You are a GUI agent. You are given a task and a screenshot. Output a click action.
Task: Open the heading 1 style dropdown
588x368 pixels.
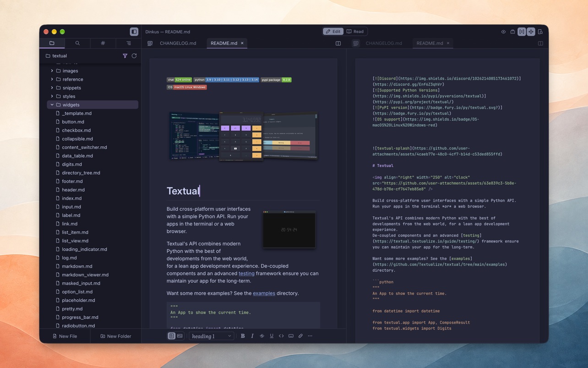[212, 336]
